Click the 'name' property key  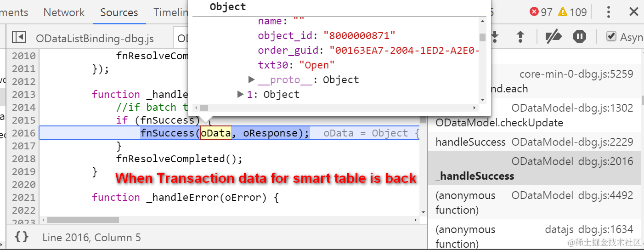pos(270,21)
